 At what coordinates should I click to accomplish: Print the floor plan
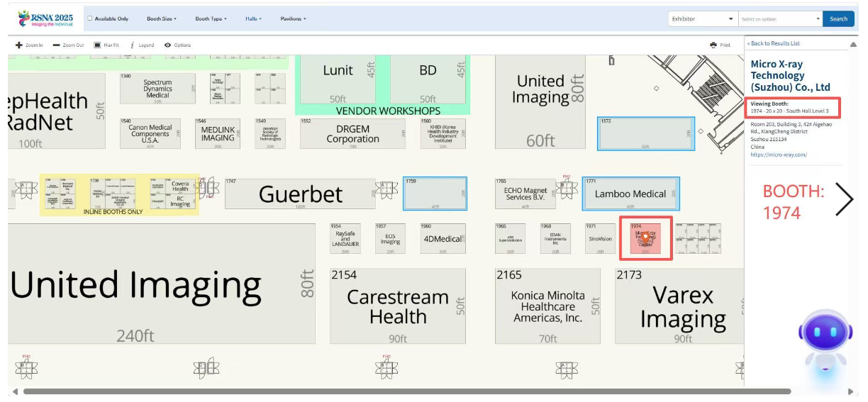tap(713, 45)
